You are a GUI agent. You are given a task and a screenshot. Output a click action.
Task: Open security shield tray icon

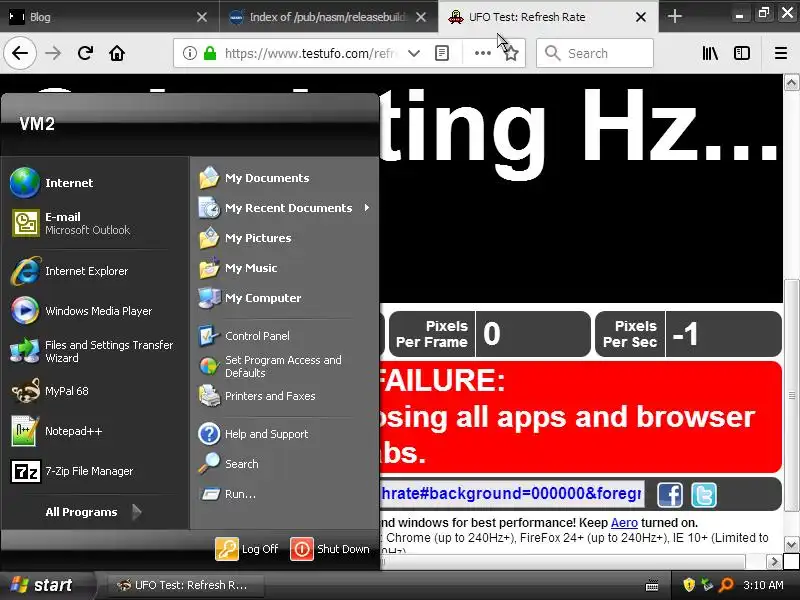pyautogui.click(x=689, y=585)
